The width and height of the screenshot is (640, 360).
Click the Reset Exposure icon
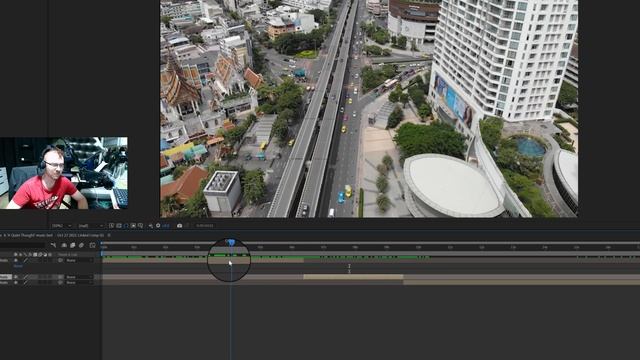click(158, 225)
